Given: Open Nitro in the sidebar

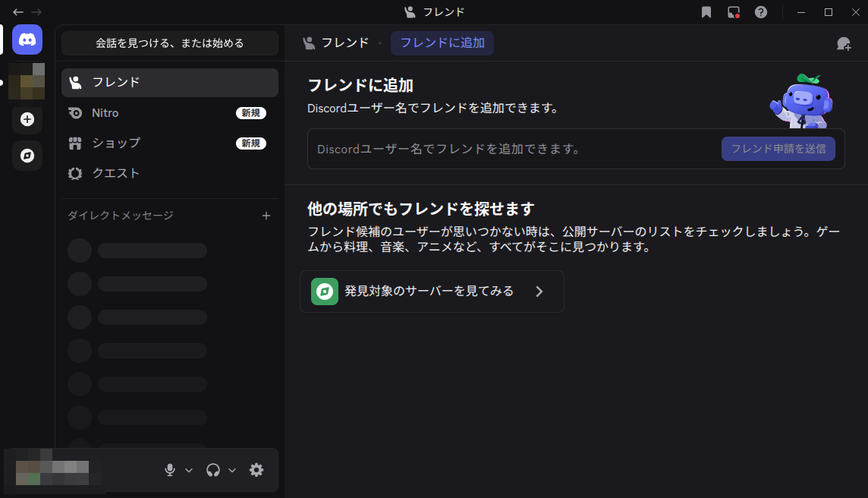Looking at the screenshot, I should pos(170,113).
